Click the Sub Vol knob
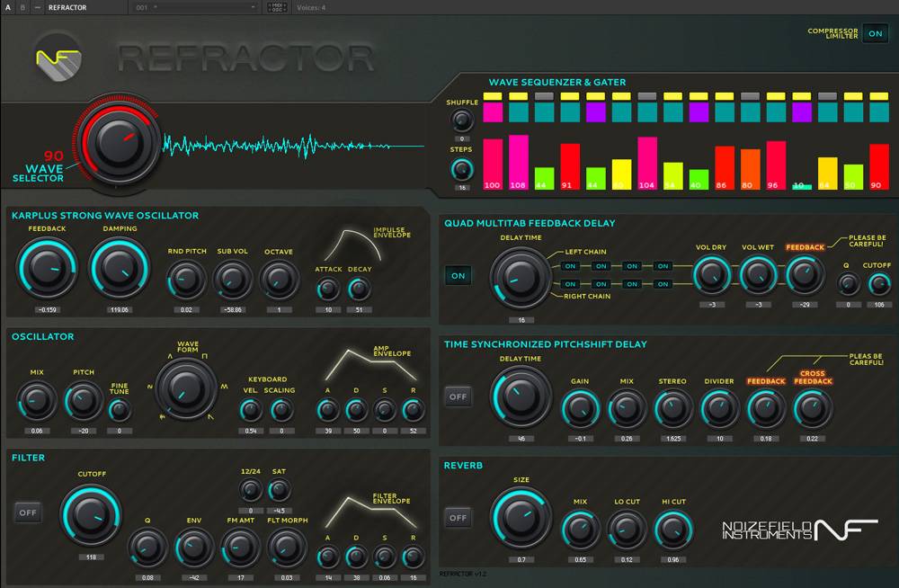The width and height of the screenshot is (899, 588). 232,280
